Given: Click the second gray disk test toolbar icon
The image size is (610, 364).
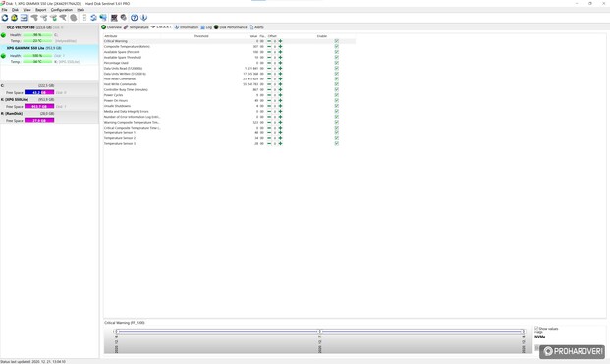Looking at the screenshot, I should point(43,18).
